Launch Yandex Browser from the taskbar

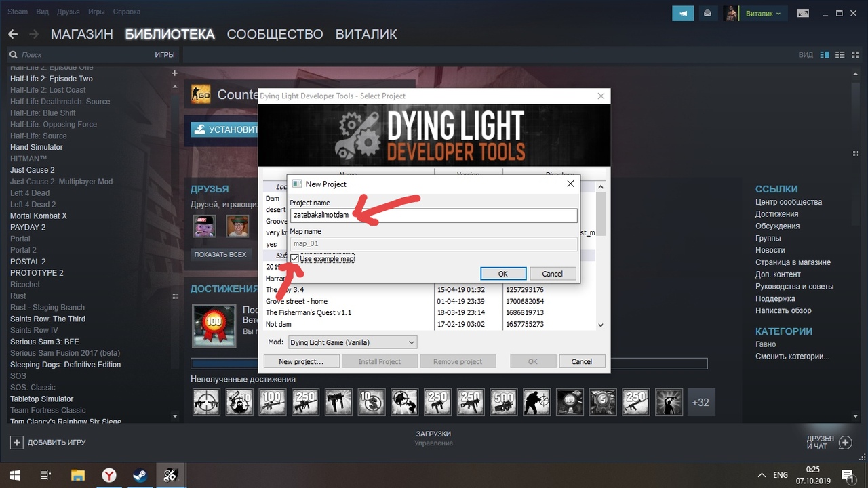coord(108,475)
